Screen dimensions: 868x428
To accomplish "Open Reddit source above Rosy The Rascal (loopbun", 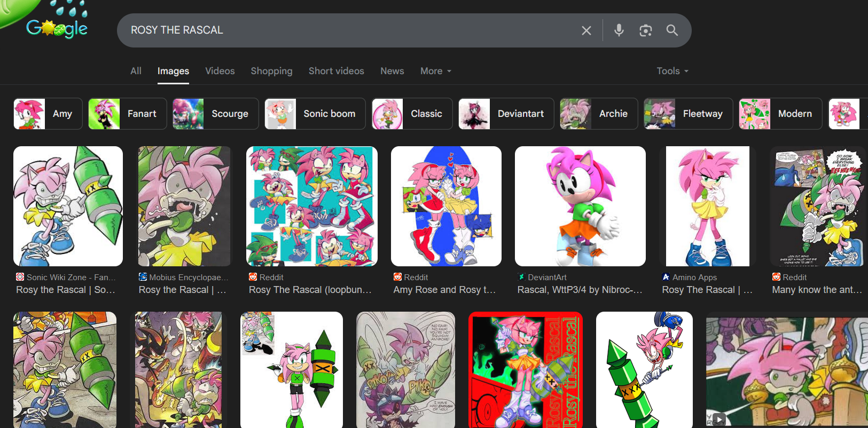I will (x=266, y=278).
